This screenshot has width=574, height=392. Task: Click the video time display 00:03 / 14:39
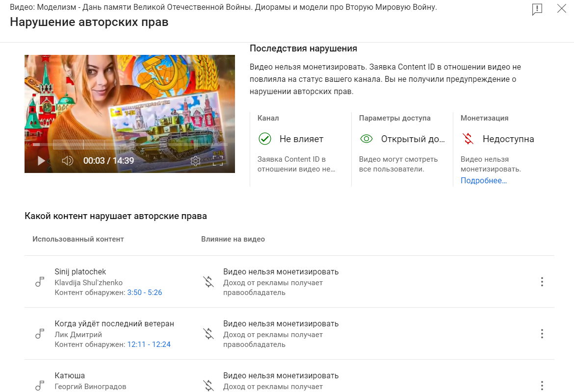[x=109, y=161]
